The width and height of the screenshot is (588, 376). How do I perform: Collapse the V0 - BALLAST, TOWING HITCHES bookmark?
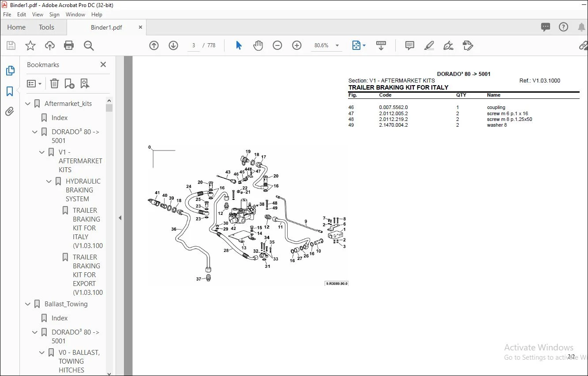tap(42, 353)
